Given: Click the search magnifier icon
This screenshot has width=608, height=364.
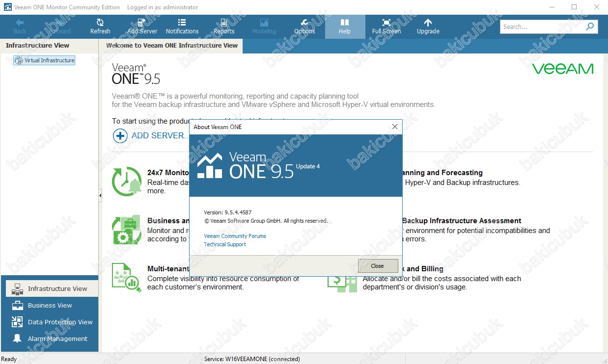Looking at the screenshot, I should point(590,27).
